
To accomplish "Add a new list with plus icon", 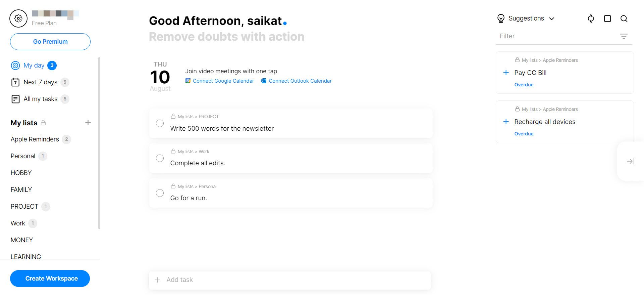I will coord(88,123).
